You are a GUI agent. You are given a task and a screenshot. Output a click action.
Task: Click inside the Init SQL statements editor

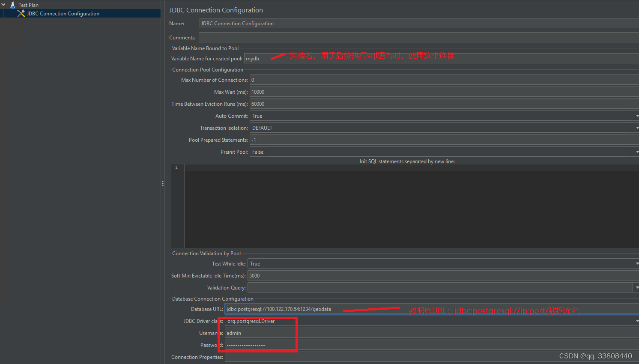411,206
